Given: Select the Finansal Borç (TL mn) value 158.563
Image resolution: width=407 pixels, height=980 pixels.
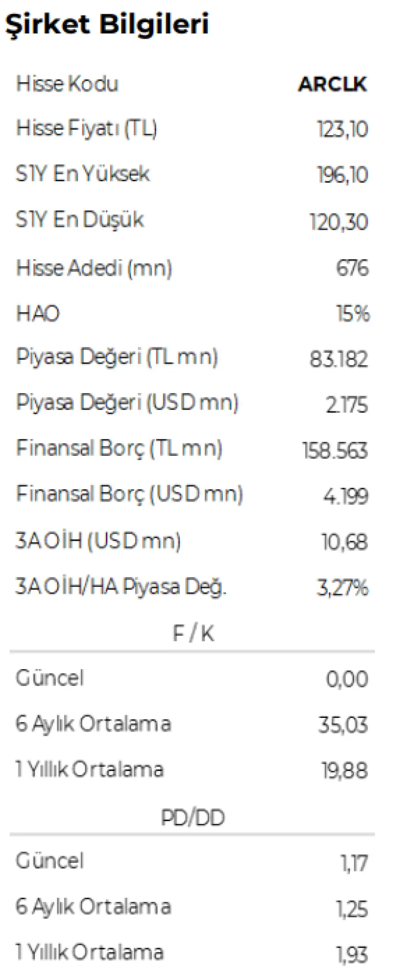Looking at the screenshot, I should click(335, 450).
